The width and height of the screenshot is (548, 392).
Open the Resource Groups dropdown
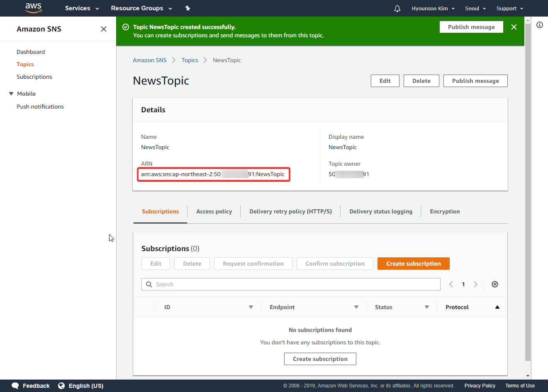pos(141,8)
